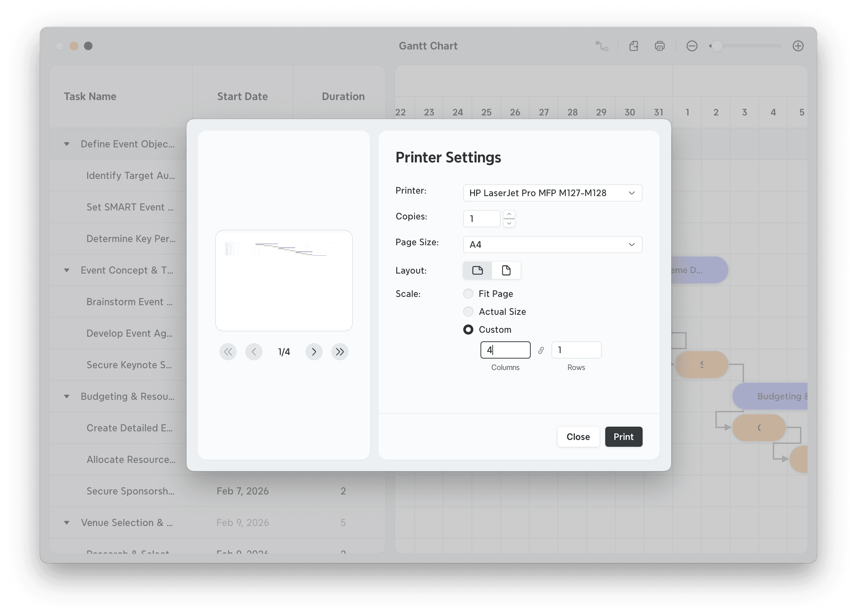The image size is (857, 616).
Task: Collapse the Define Event Objectives group
Action: tap(66, 144)
